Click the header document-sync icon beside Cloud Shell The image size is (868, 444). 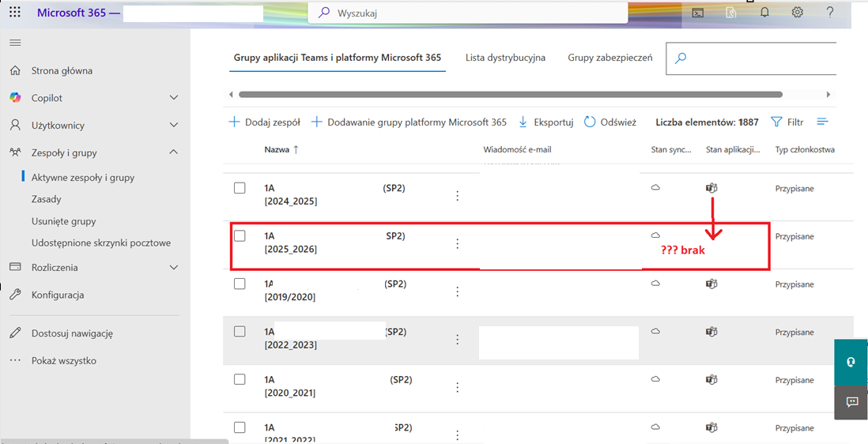coord(732,13)
